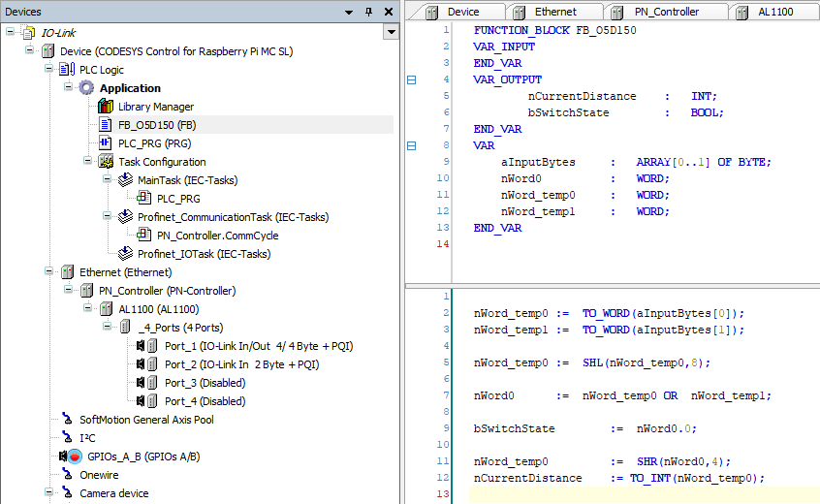Collapse the PLC Logic tree node
This screenshot has height=504, width=820.
coord(49,70)
